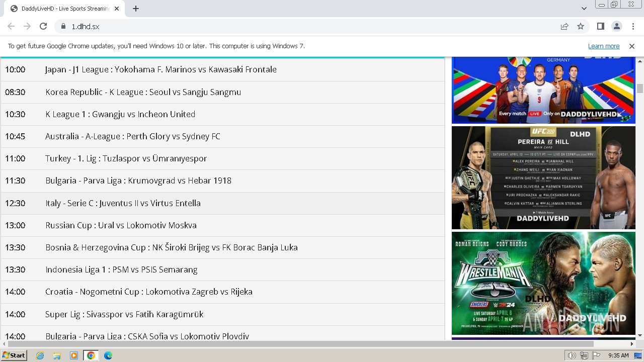Click the 9:35 AM system clock
Viewport: 644px width, 362px height.
click(618, 355)
